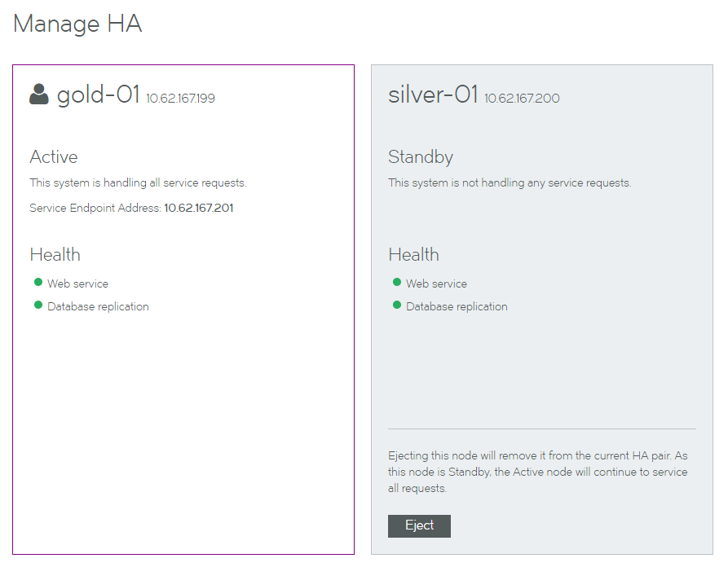Click the ejecting node warning text
The height and width of the screenshot is (567, 728).
tap(538, 472)
